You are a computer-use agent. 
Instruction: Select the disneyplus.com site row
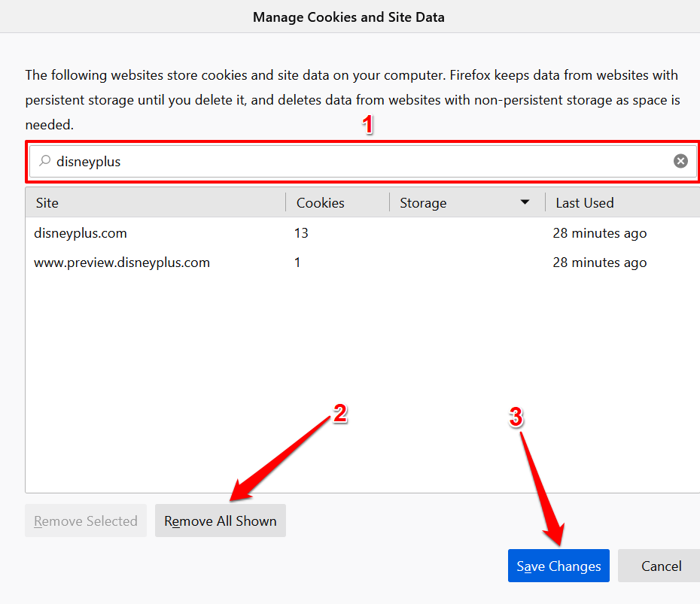pyautogui.click(x=81, y=233)
